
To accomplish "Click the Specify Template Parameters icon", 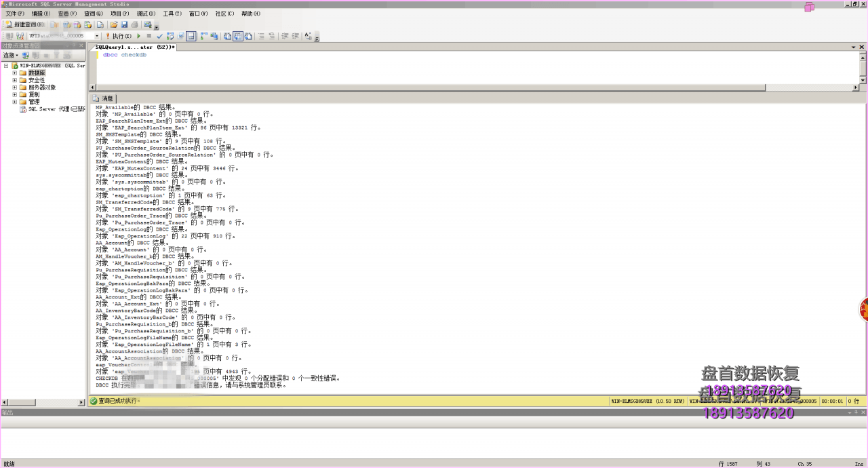I will pos(307,36).
